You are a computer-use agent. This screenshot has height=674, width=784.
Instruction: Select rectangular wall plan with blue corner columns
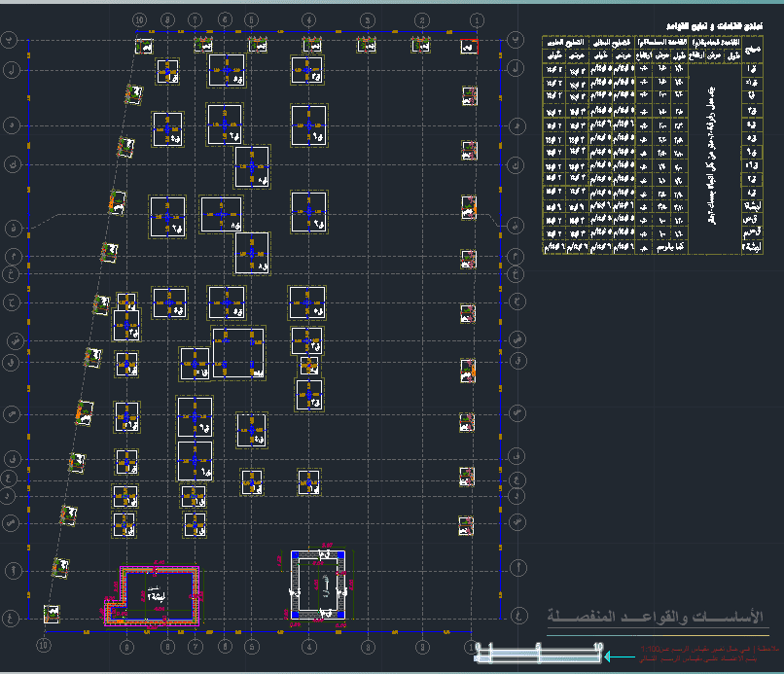(x=318, y=585)
